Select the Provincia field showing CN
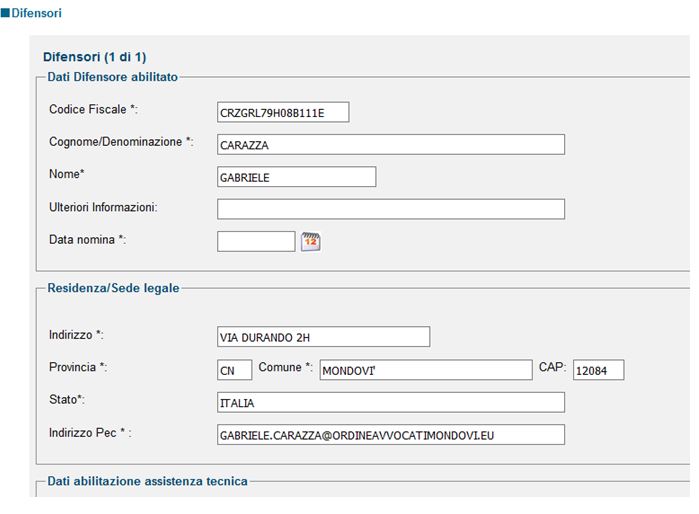Viewport: 699px width, 514px height. coord(234,370)
